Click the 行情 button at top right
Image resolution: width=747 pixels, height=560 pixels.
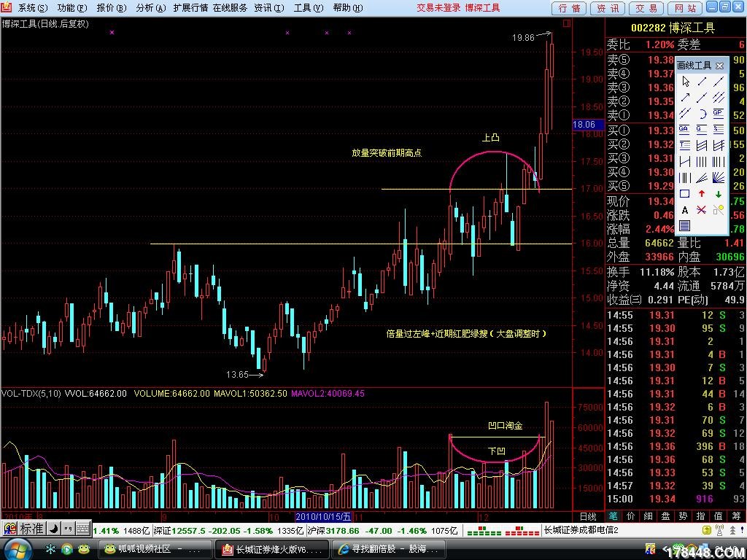[x=569, y=8]
